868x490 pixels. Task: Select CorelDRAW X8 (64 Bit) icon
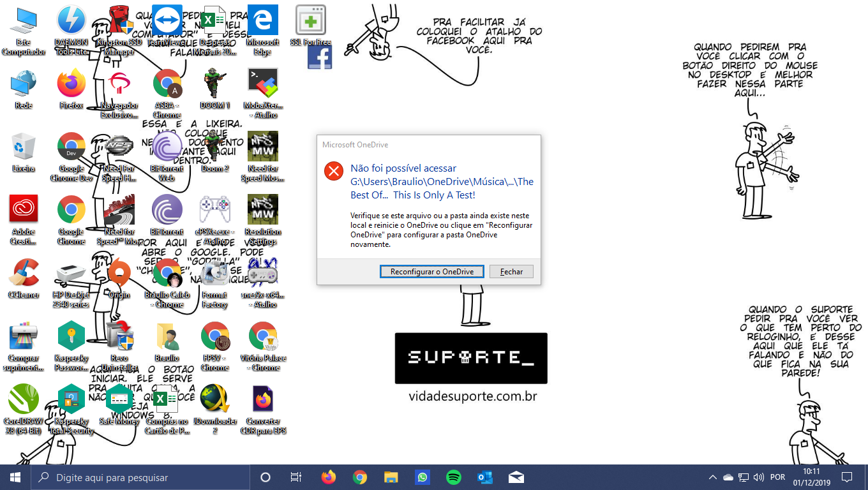[24, 411]
